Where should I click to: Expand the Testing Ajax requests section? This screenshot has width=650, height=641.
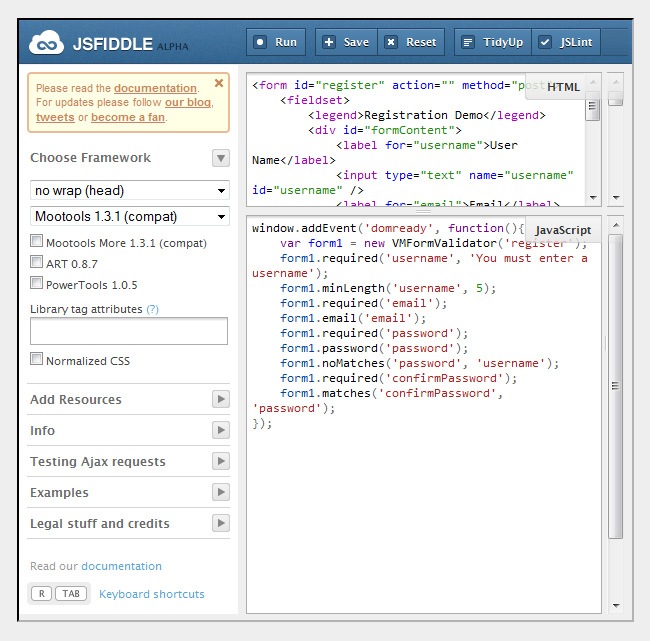tap(221, 461)
